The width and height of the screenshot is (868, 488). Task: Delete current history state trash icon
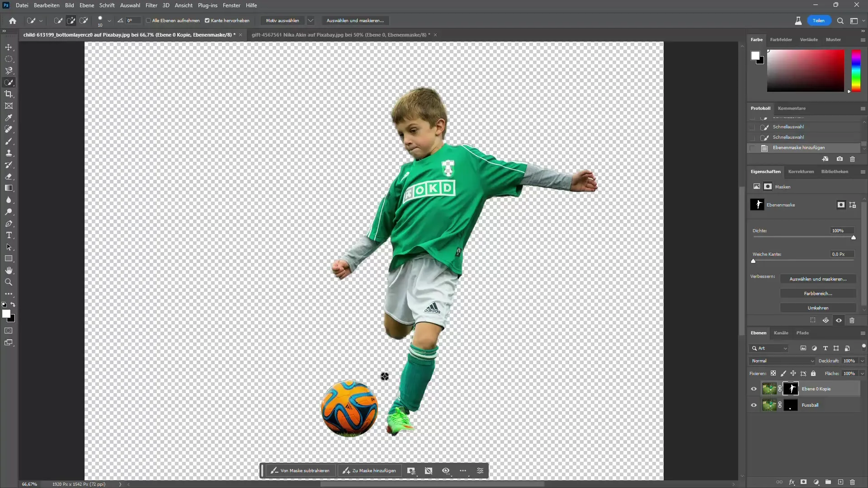(x=852, y=159)
